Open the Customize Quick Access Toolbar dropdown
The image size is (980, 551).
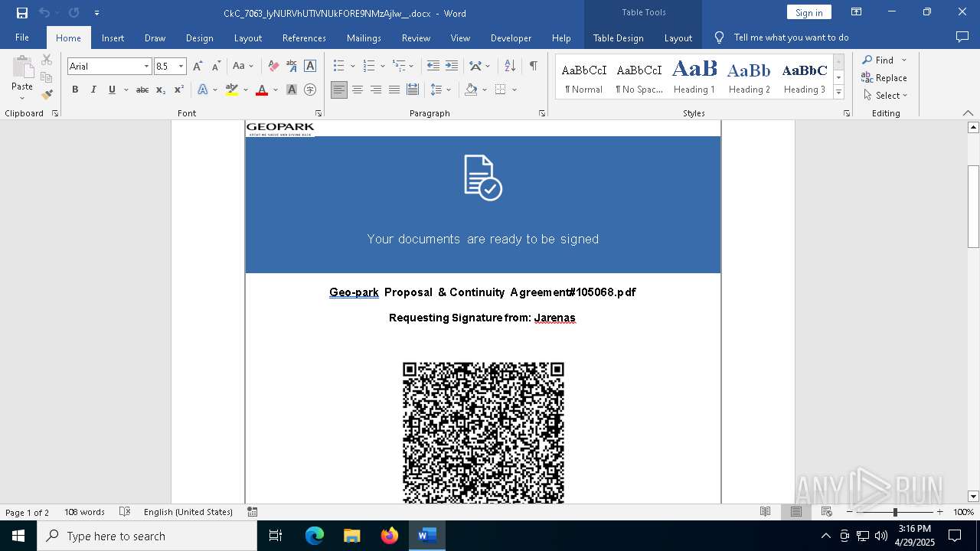[96, 13]
